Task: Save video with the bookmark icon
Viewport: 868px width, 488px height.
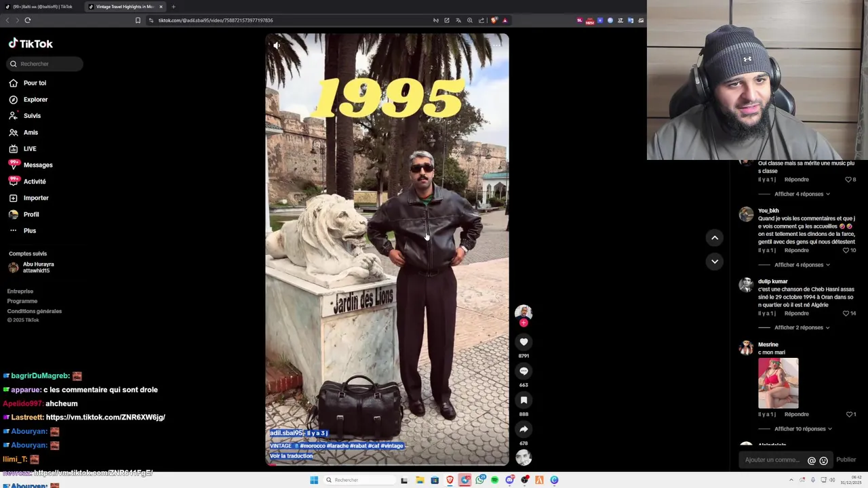Action: 524,401
